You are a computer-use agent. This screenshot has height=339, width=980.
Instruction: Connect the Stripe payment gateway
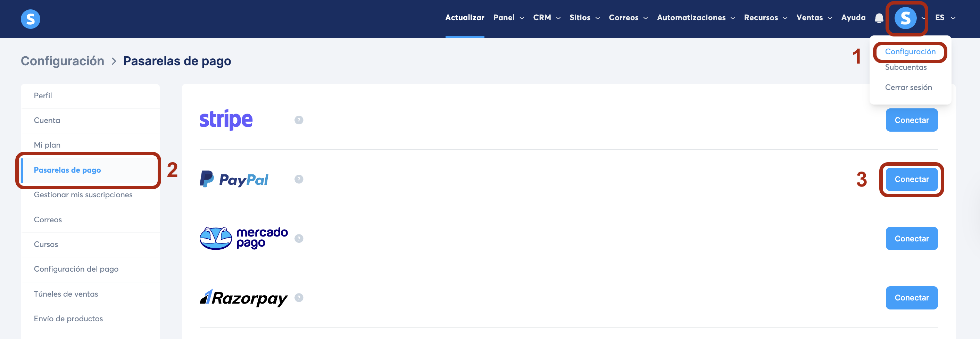coord(912,120)
